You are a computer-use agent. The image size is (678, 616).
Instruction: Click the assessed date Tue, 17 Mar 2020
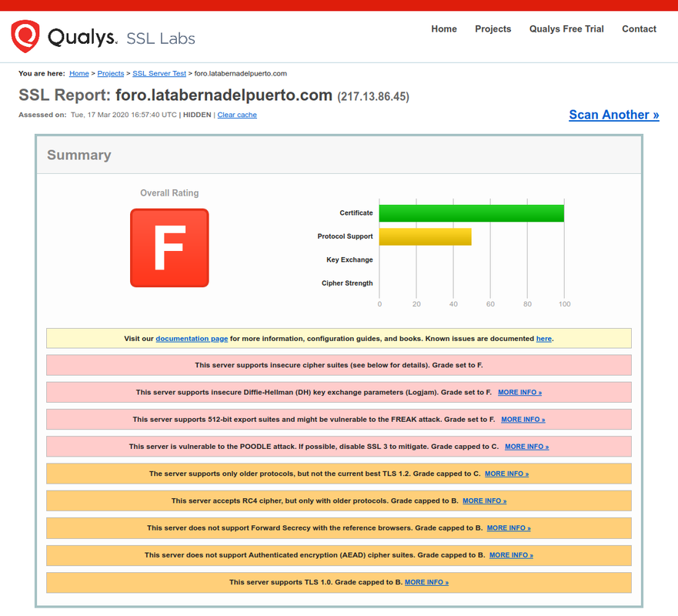click(x=124, y=115)
